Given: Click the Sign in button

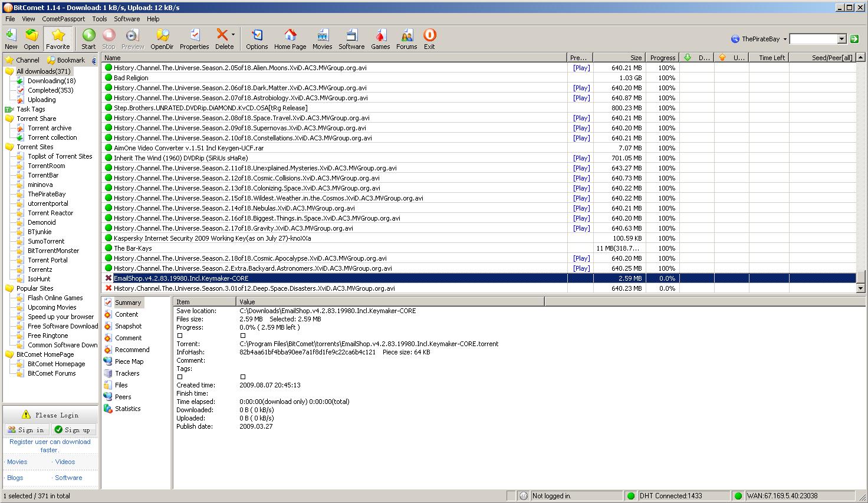Looking at the screenshot, I should tap(26, 430).
